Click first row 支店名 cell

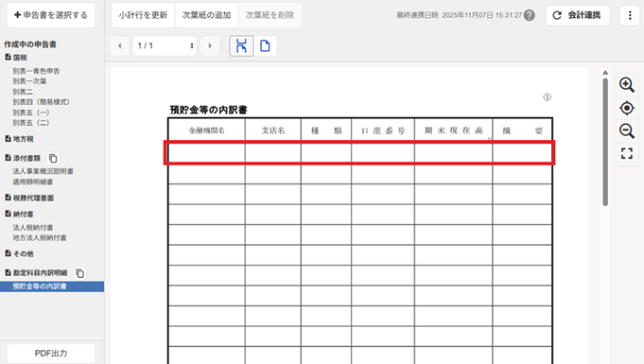[273, 153]
